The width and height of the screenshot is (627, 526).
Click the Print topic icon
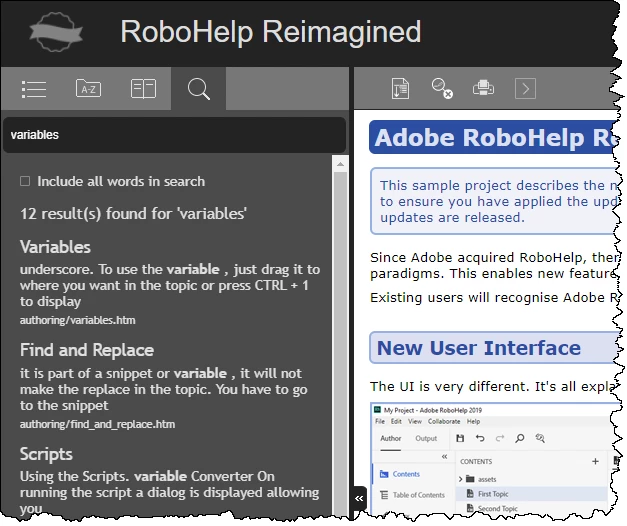[483, 88]
